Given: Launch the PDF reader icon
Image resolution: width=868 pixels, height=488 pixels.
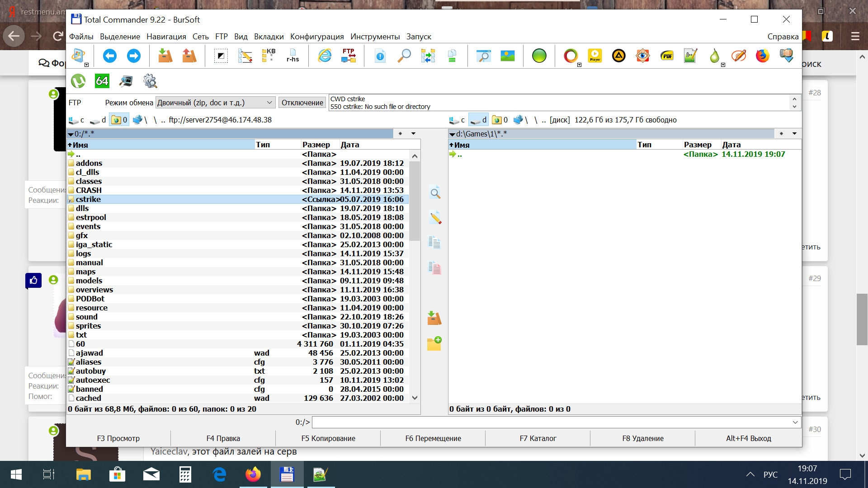Looking at the screenshot, I should point(667,56).
